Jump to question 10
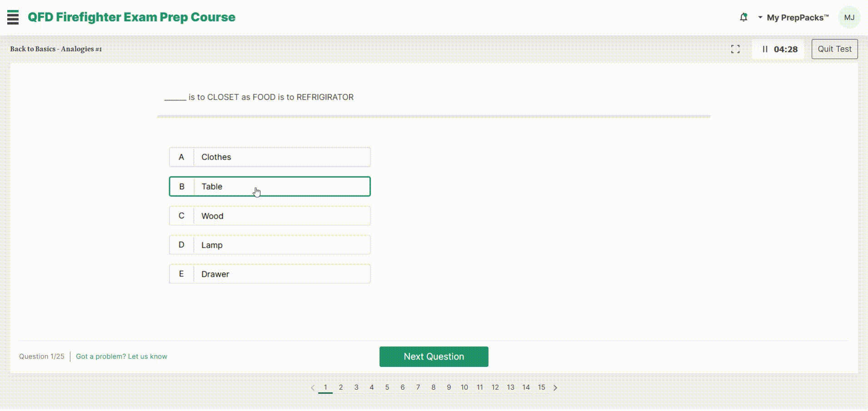 coord(464,387)
